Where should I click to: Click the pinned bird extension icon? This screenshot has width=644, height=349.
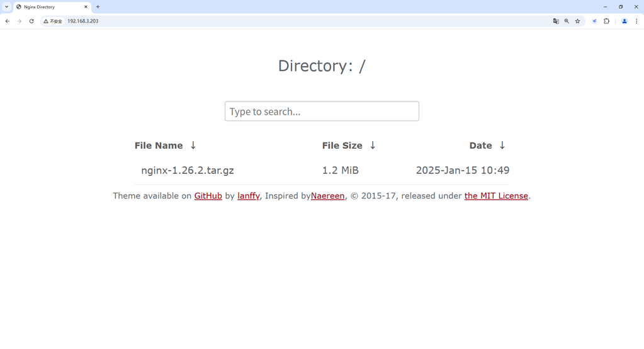click(x=594, y=21)
